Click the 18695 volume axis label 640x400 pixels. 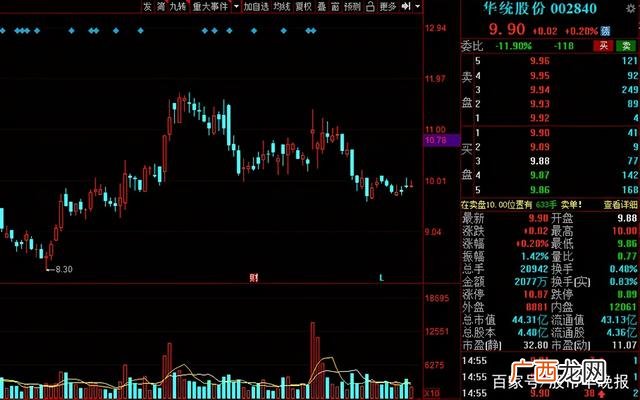pyautogui.click(x=437, y=298)
